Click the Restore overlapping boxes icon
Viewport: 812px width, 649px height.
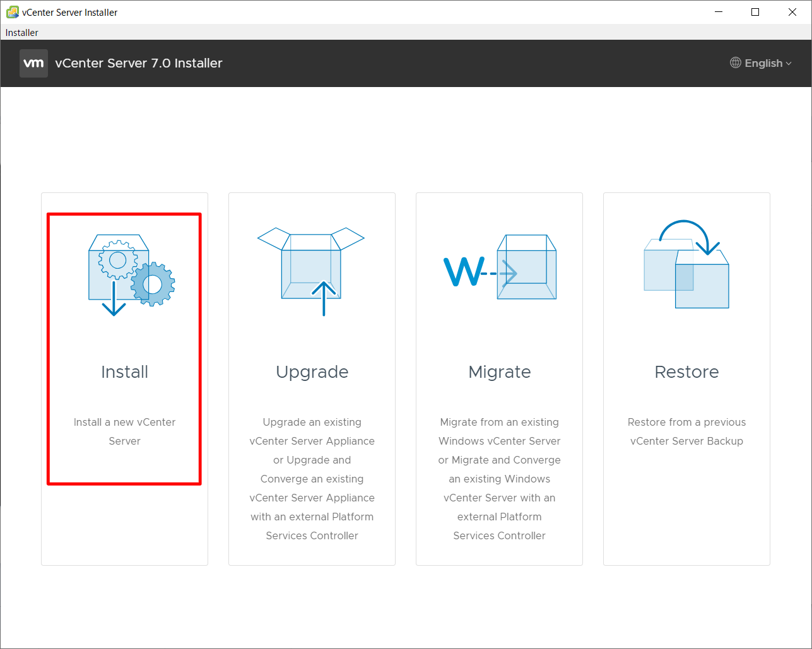(686, 264)
